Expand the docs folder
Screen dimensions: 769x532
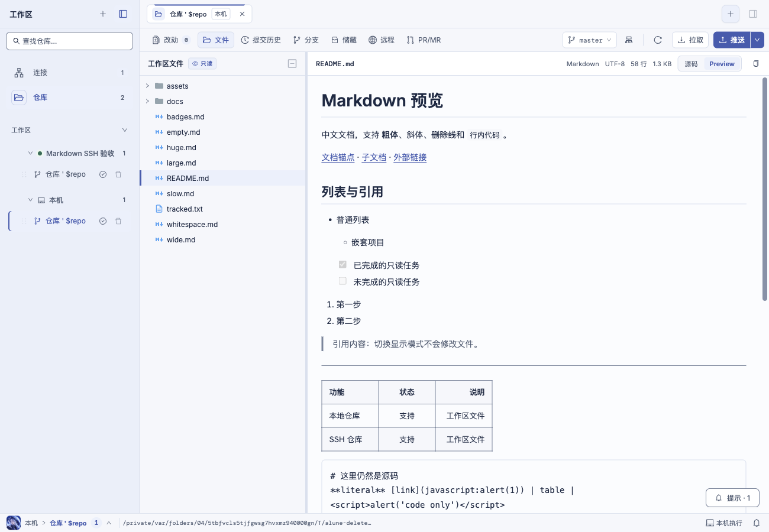click(147, 102)
